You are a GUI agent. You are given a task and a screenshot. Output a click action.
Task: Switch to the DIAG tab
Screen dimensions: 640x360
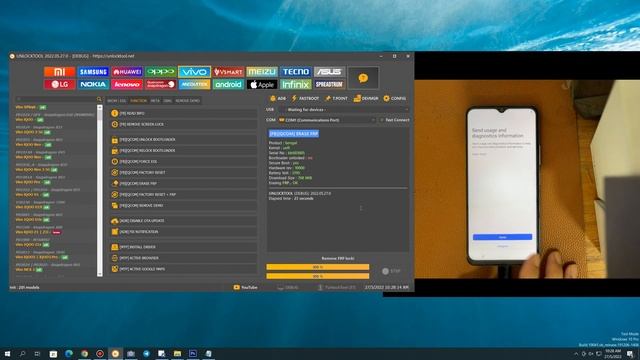[x=168, y=100]
